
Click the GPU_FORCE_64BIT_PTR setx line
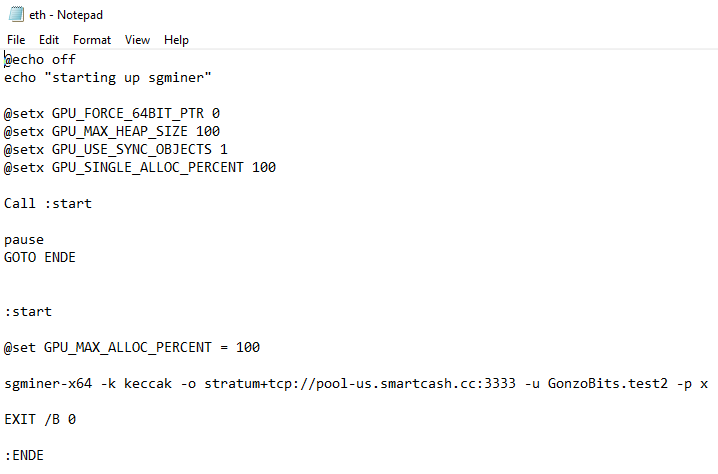112,114
